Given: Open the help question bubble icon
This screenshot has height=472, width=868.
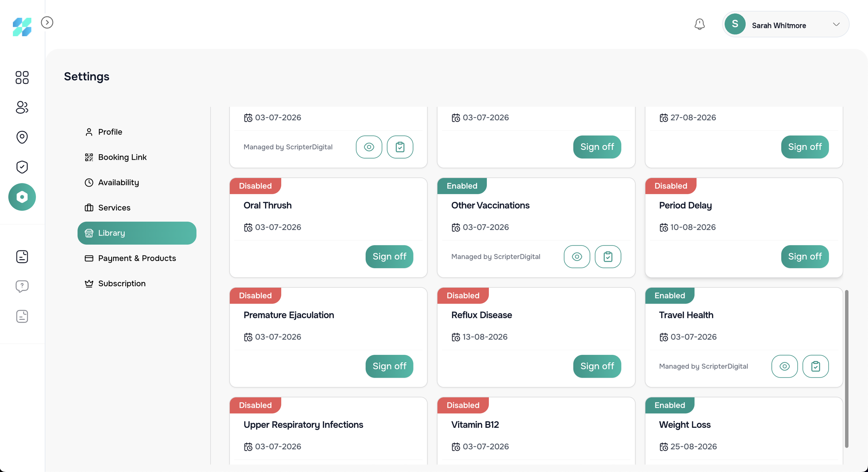Looking at the screenshot, I should (x=22, y=286).
